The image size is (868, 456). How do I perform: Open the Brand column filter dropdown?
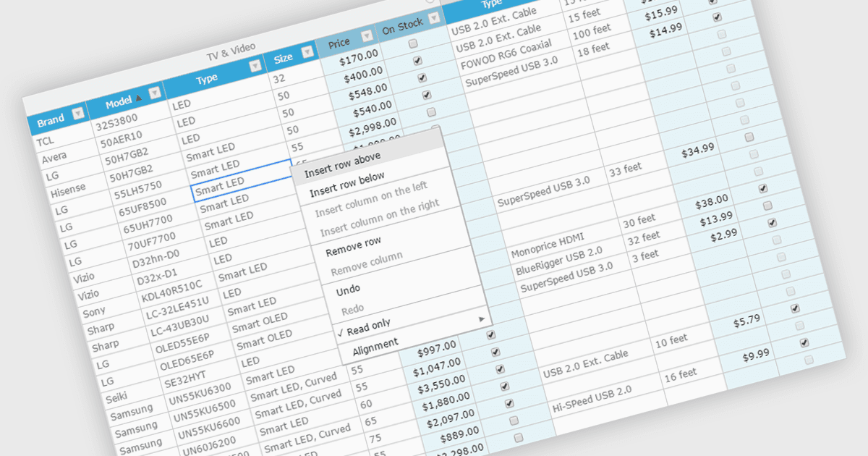pos(78,113)
